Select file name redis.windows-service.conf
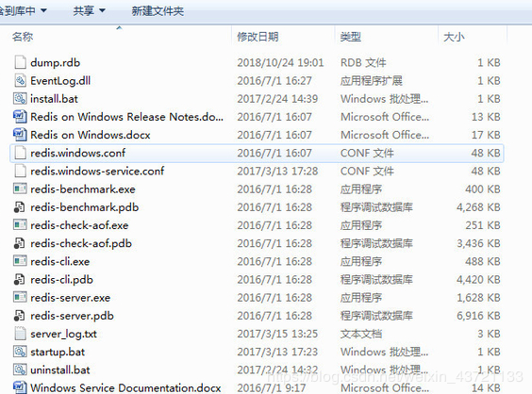 pyautogui.click(x=97, y=171)
